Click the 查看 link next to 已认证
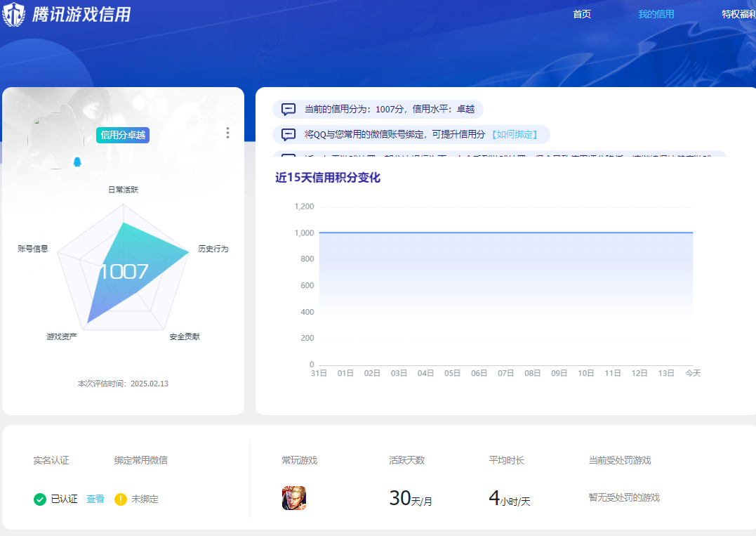The width and height of the screenshot is (756, 536). click(x=95, y=499)
